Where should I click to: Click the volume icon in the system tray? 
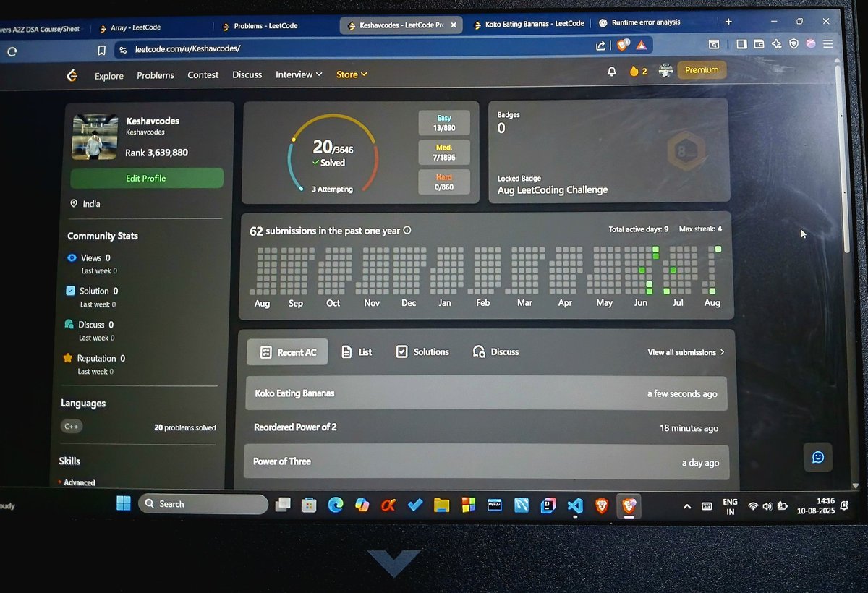pos(767,506)
